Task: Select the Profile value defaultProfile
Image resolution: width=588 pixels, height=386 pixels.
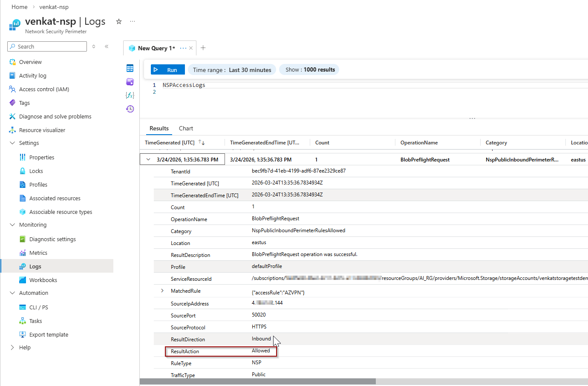Action: point(267,266)
